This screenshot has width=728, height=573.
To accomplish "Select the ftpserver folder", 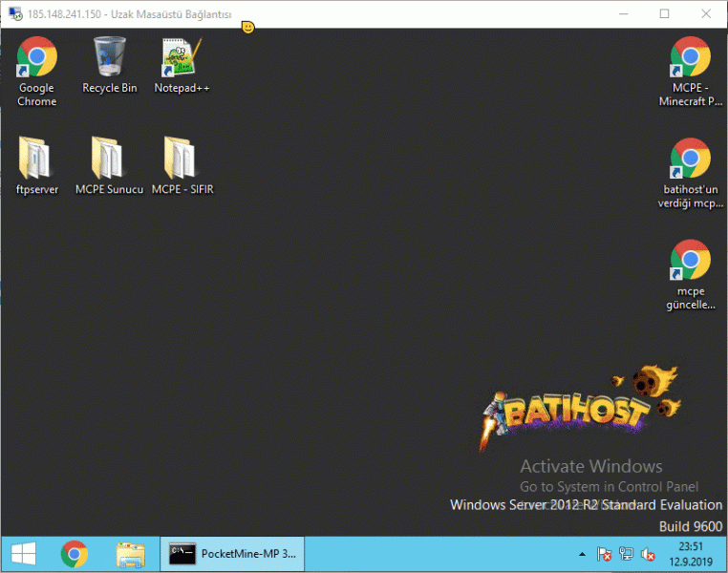I will (x=36, y=165).
